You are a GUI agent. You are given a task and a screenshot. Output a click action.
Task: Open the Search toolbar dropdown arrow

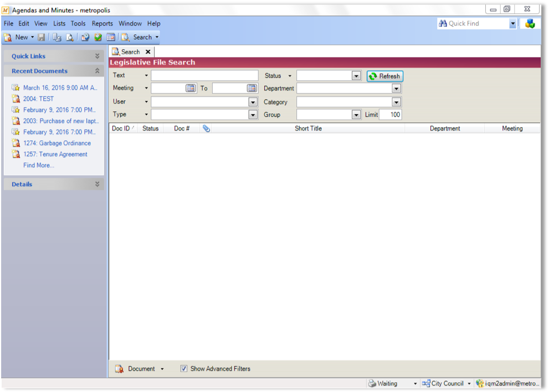157,37
